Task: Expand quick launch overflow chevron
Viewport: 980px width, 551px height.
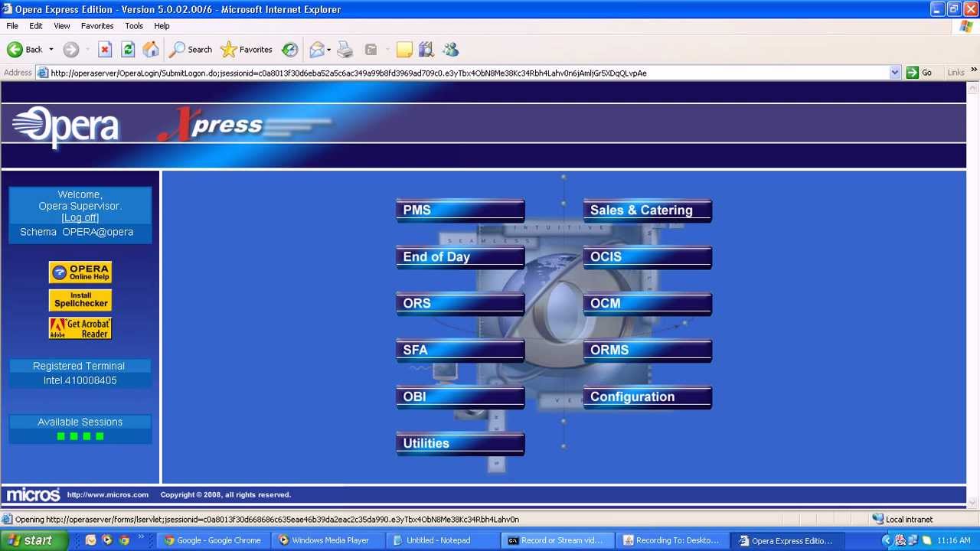Action: [x=141, y=539]
